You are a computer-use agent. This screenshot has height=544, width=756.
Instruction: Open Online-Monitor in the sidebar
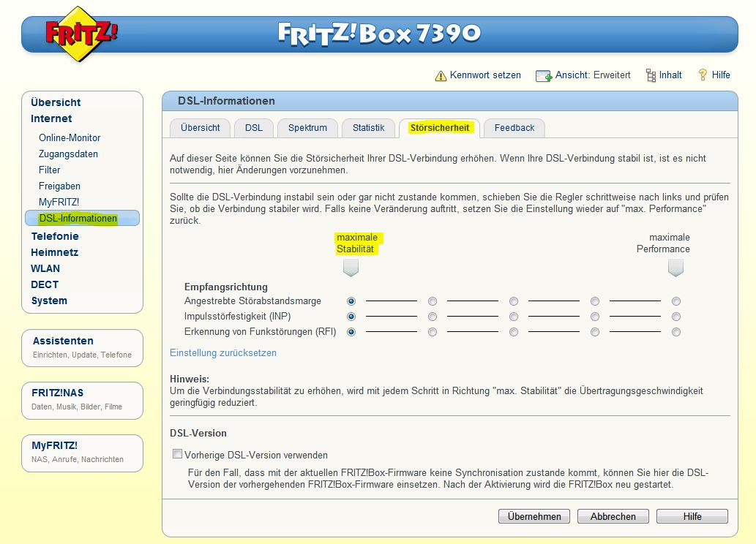tap(70, 137)
